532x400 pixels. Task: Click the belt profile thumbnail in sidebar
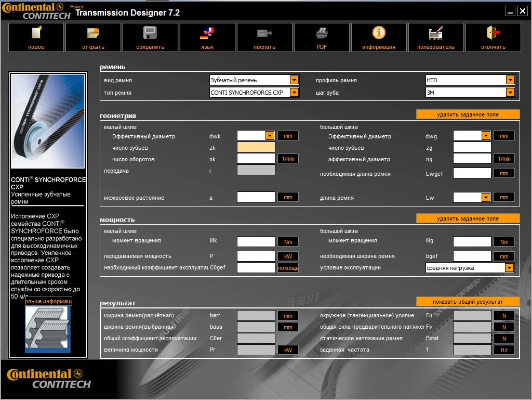47,330
